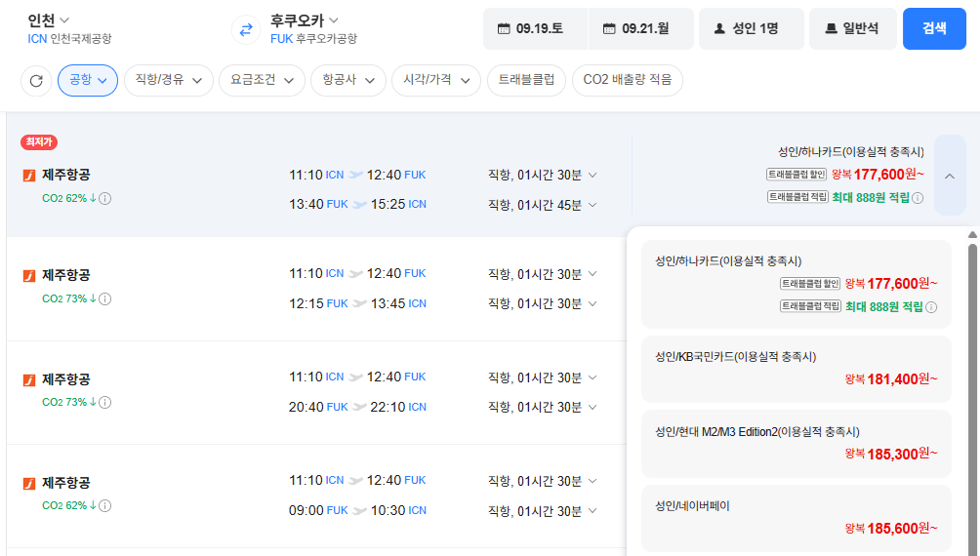Open the 직항/경유 filter dropdown
The image size is (980, 556).
[169, 81]
